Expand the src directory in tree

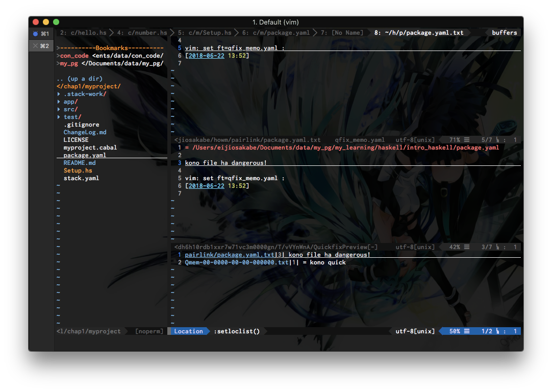pyautogui.click(x=59, y=109)
